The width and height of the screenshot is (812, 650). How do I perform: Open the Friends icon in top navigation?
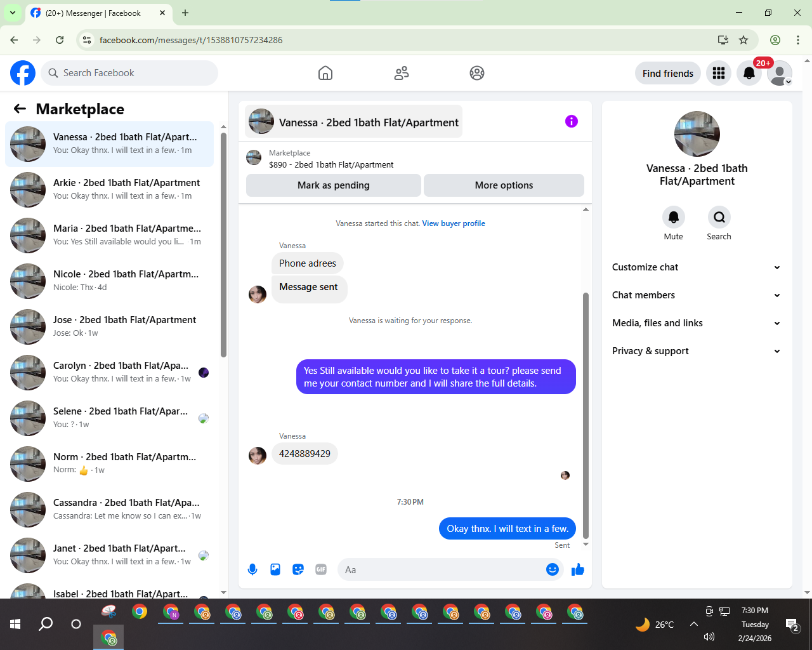click(402, 73)
